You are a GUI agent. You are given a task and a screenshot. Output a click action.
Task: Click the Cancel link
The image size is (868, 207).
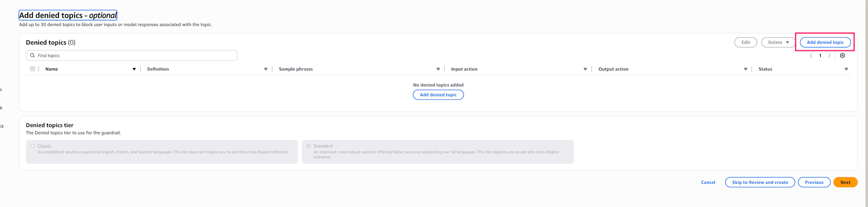708,182
